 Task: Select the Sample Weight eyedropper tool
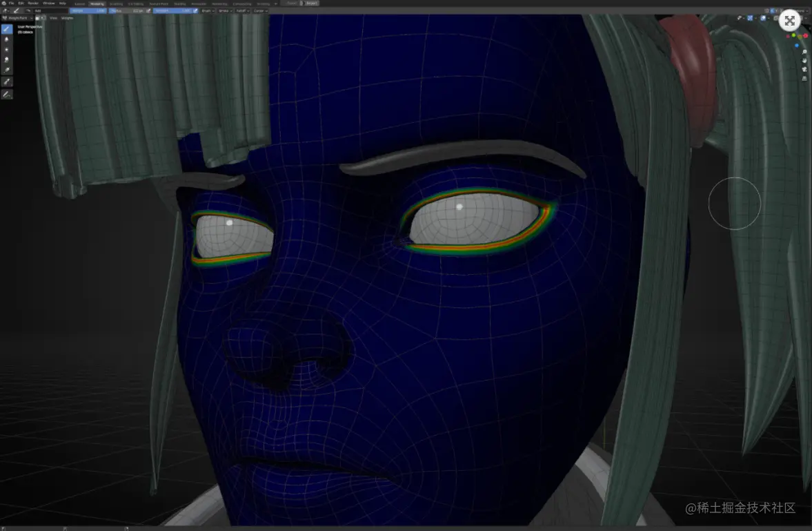point(7,82)
